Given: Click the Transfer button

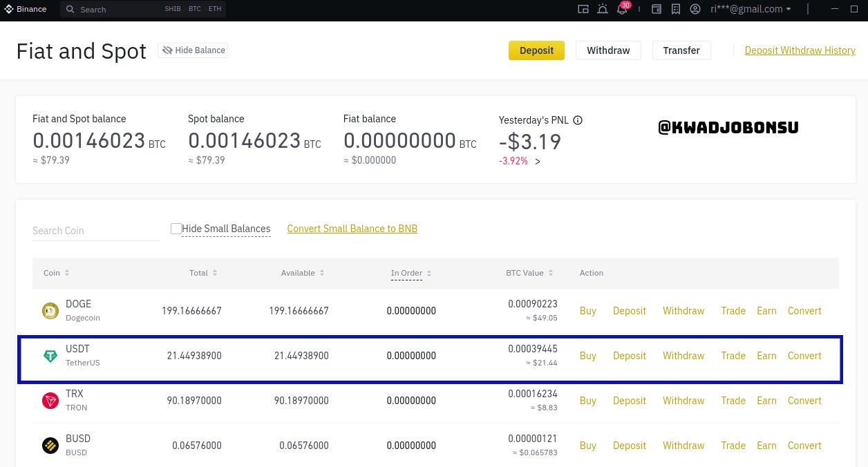Looking at the screenshot, I should coord(681,50).
